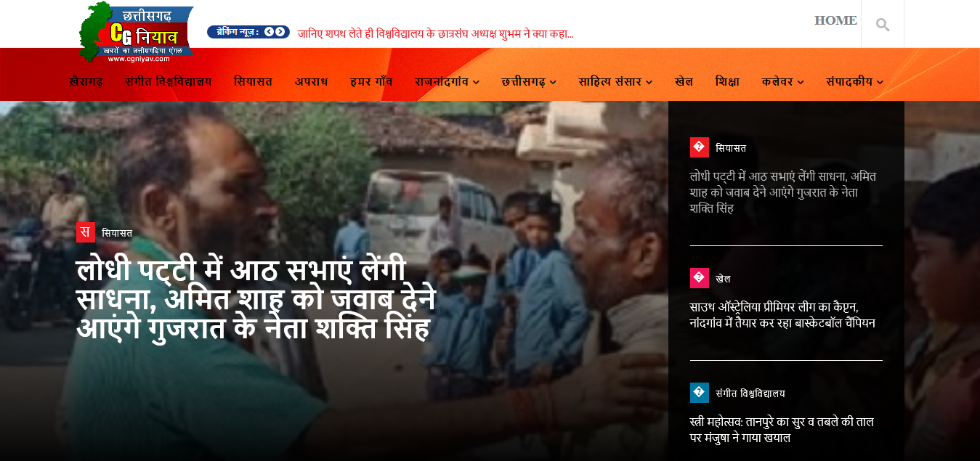Select pink category icon beside खेल in sidebar

coord(699,278)
